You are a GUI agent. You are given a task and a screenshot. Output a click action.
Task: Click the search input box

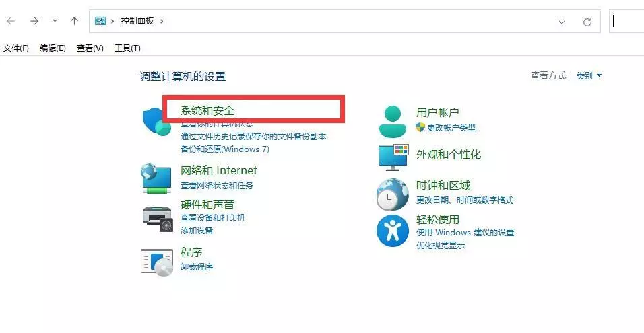point(626,22)
